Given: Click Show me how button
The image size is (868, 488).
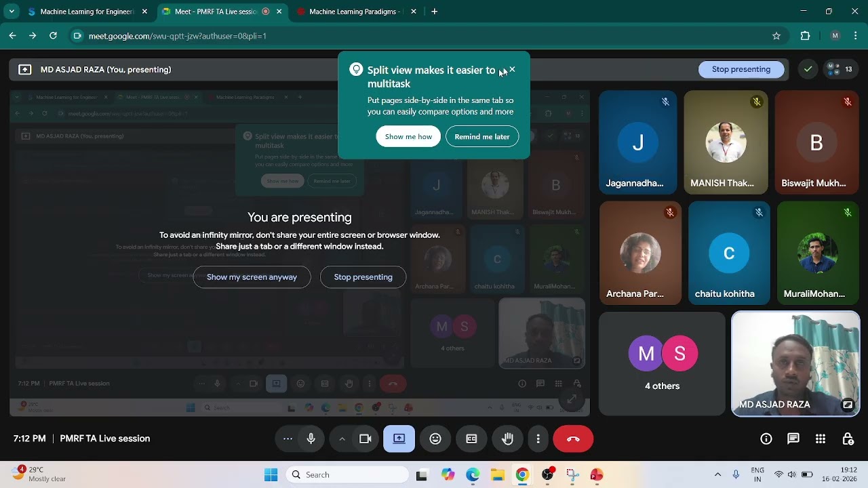Looking at the screenshot, I should coord(408,136).
